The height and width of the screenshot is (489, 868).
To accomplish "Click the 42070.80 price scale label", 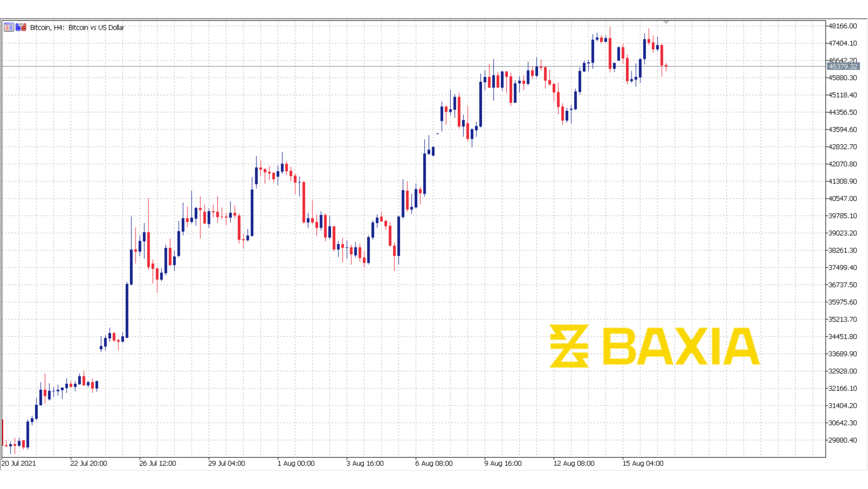I will point(842,164).
